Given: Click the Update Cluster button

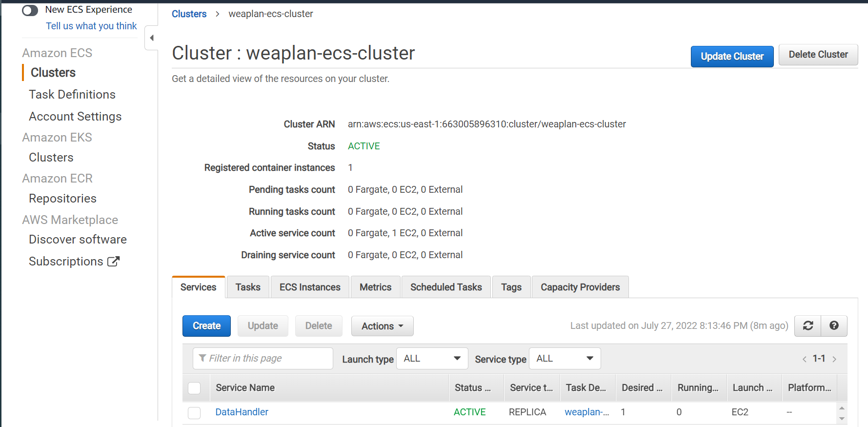Looking at the screenshot, I should click(x=732, y=56).
